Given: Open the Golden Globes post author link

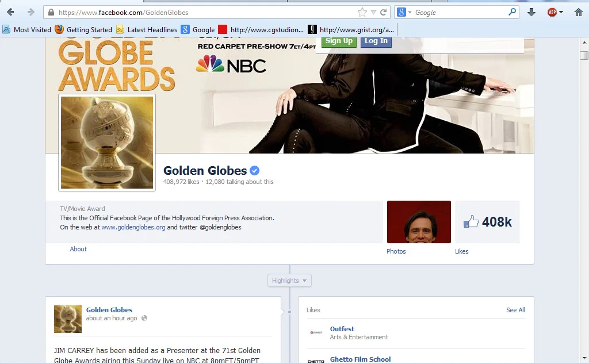Looking at the screenshot, I should click(109, 310).
